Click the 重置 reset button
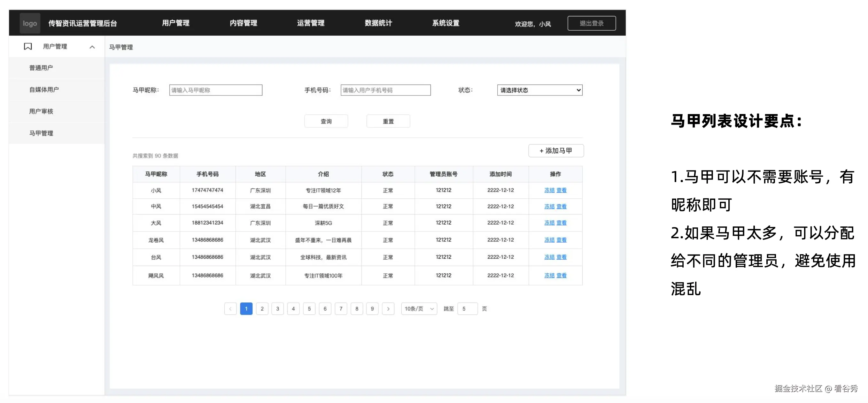Screen dimensions: 868x403 388,121
